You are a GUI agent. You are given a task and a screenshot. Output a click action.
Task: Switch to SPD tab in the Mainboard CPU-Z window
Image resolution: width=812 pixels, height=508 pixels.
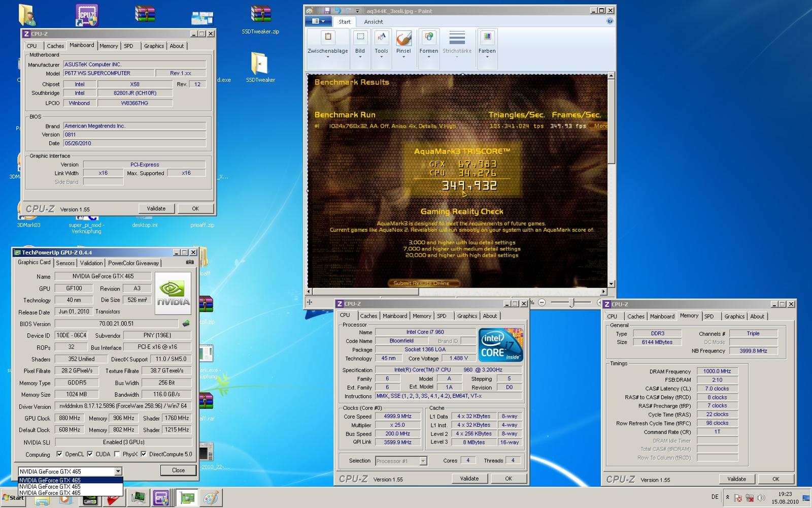129,46
